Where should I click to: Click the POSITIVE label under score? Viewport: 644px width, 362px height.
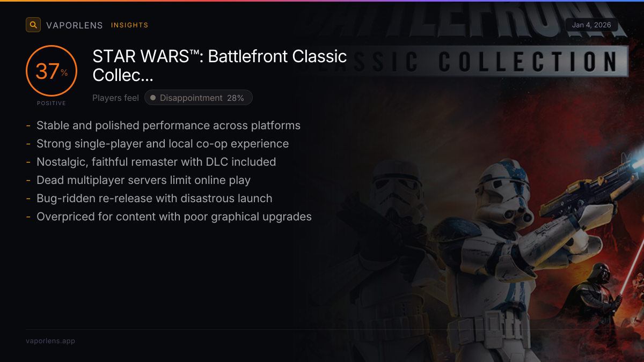[52, 103]
